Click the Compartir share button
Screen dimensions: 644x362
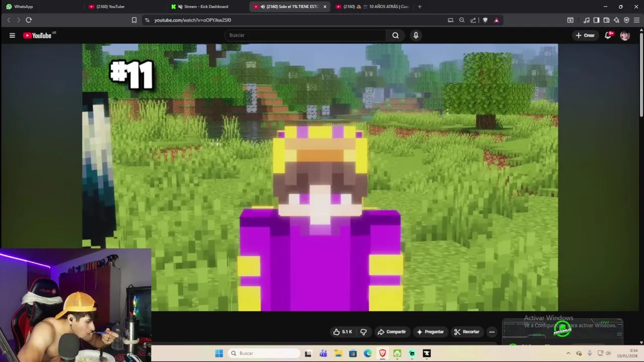click(x=391, y=332)
